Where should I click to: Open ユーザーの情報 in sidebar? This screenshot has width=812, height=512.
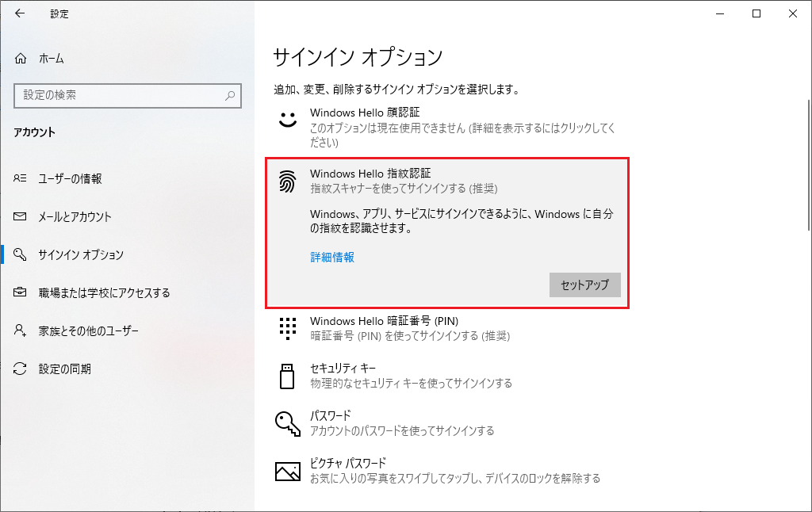(x=70, y=179)
